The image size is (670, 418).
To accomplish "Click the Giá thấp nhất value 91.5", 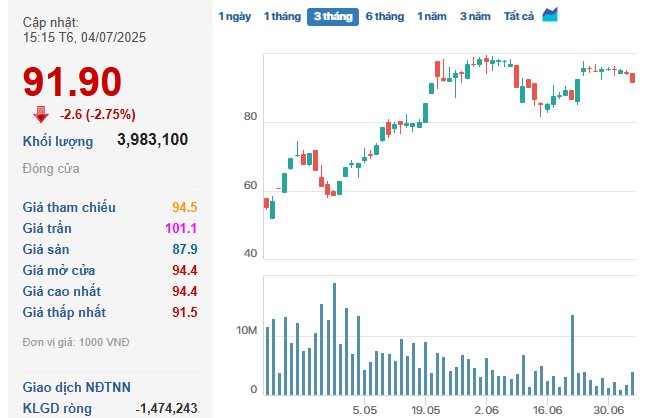I will tap(184, 312).
